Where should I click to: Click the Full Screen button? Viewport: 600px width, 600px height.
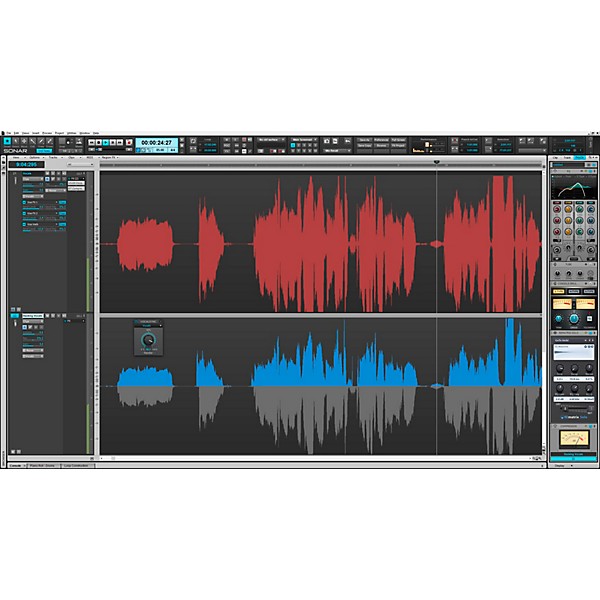coord(397,140)
